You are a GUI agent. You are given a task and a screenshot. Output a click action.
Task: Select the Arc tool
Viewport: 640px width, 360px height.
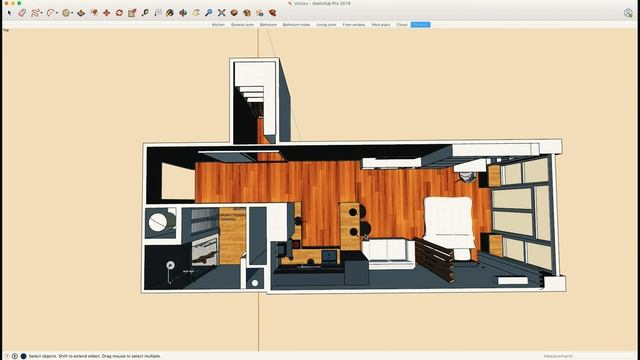[50, 13]
